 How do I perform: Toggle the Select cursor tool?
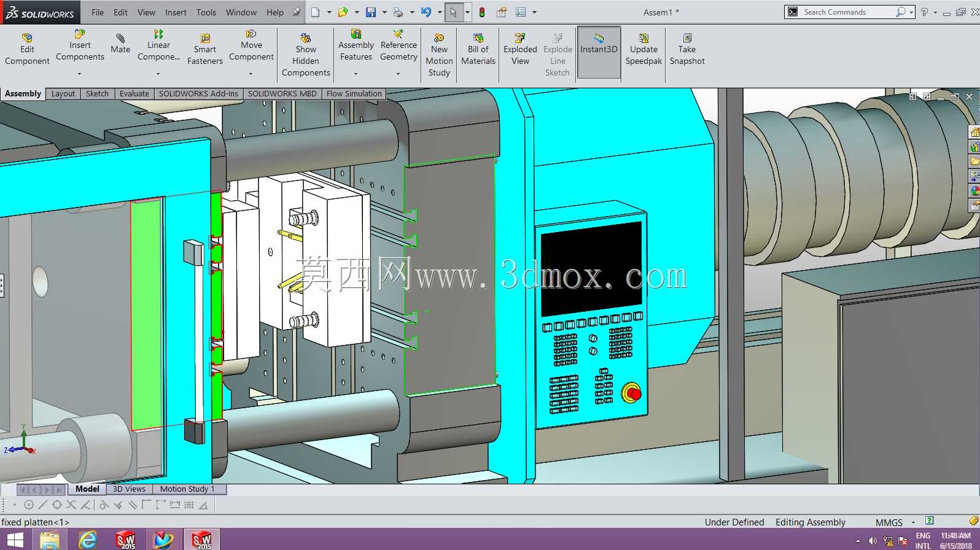453,12
